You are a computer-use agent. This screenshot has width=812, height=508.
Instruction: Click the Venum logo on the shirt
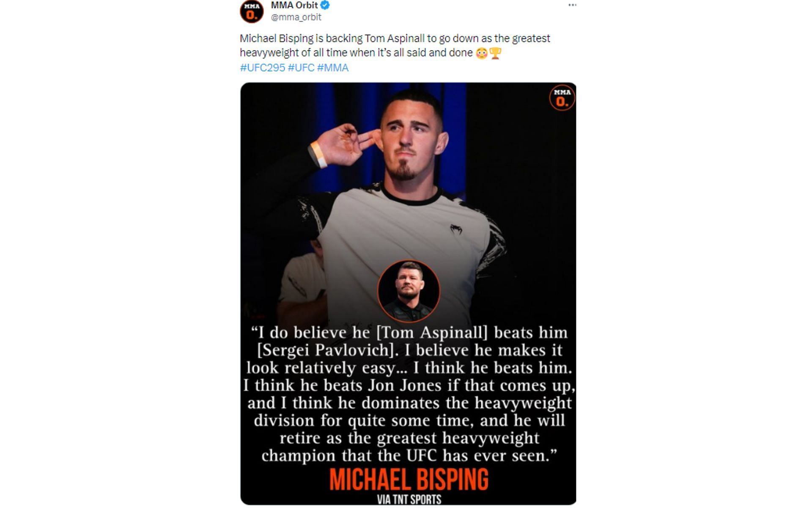[x=456, y=230]
